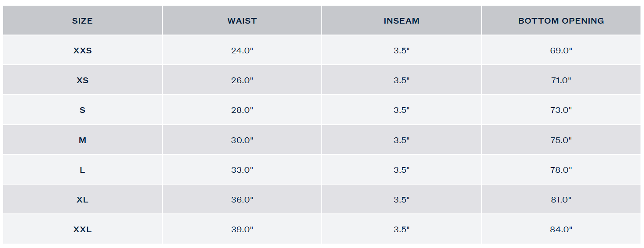Image resolution: width=644 pixels, height=248 pixels.
Task: Click the BOTTOM OPENING column header
Action: (x=561, y=21)
